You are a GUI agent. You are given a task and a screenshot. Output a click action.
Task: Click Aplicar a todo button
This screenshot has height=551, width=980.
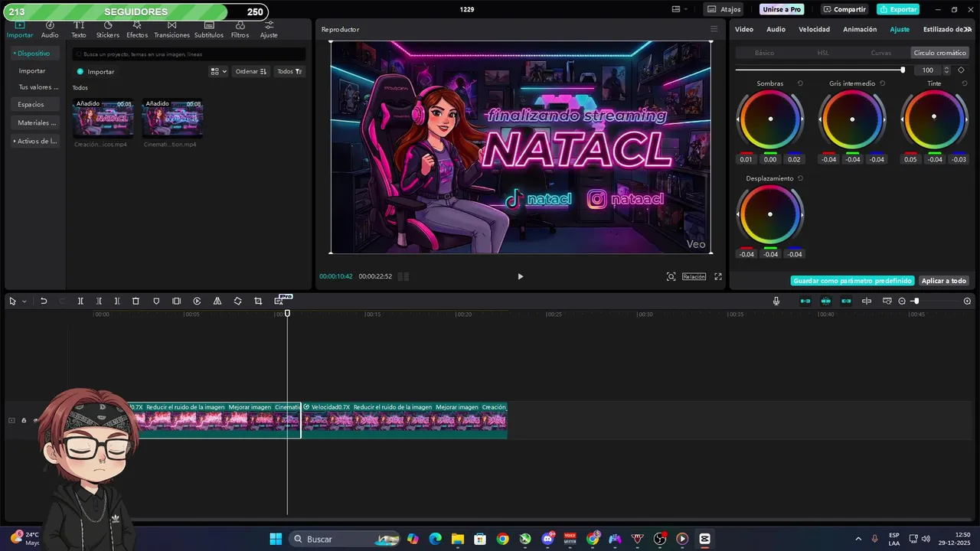[x=944, y=281]
